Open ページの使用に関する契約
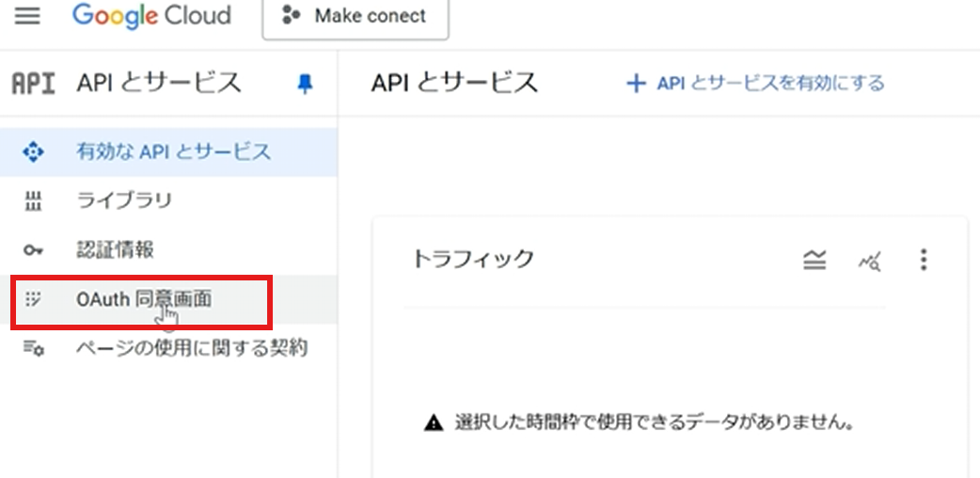Screen dimensions: 980x478 coord(192,349)
